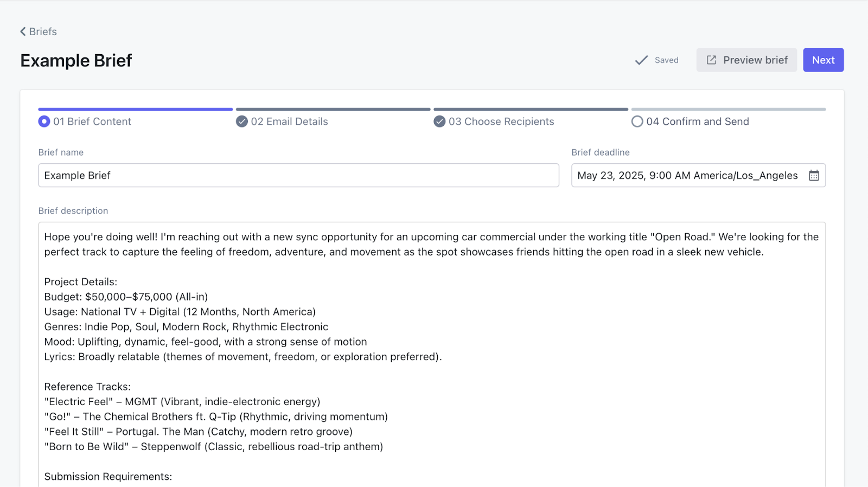The width and height of the screenshot is (868, 487).
Task: Click the checkmark icon for 02 Email Details
Action: pos(242,121)
